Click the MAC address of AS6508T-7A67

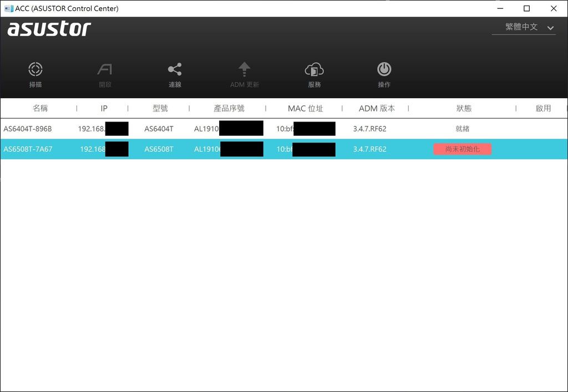306,149
